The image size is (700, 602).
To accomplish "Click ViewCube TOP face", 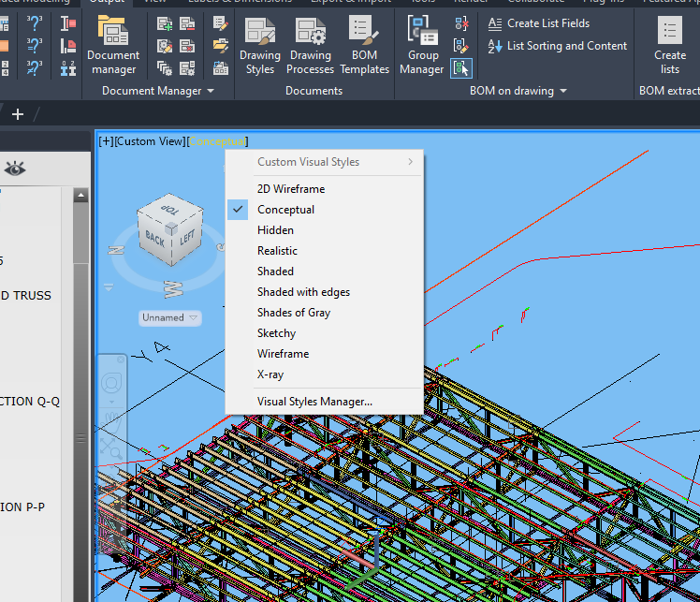I will pos(169,210).
